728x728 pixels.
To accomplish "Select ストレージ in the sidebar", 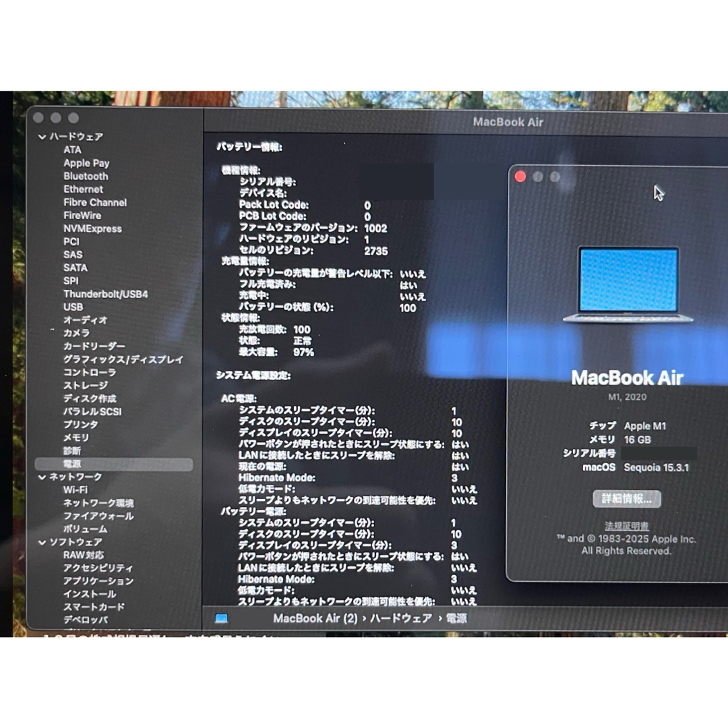I will pos(86,386).
